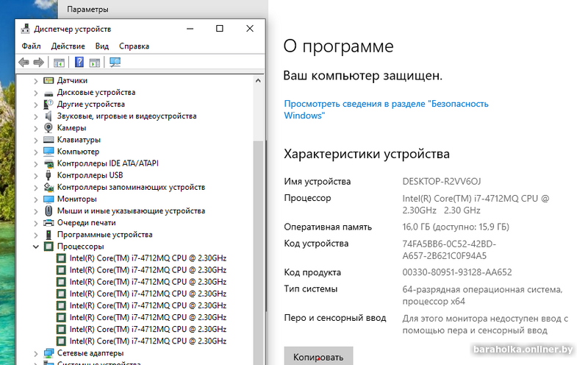588x365 pixels.
Task: Expand the Клавиатуры node
Action: (35, 140)
